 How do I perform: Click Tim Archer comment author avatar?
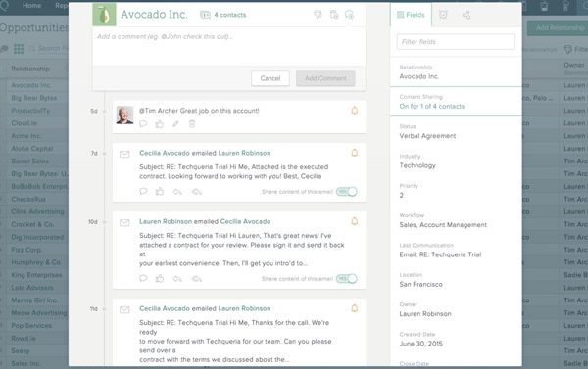[x=124, y=115]
